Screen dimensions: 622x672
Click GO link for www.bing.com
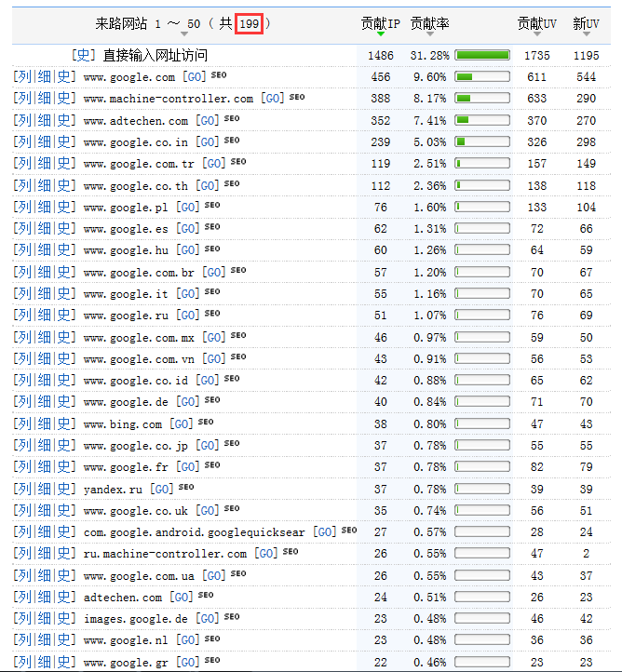pos(182,424)
